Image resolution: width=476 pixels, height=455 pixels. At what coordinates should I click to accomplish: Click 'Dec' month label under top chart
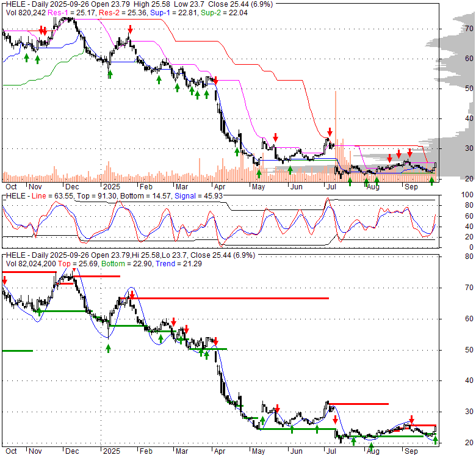[x=72, y=187]
